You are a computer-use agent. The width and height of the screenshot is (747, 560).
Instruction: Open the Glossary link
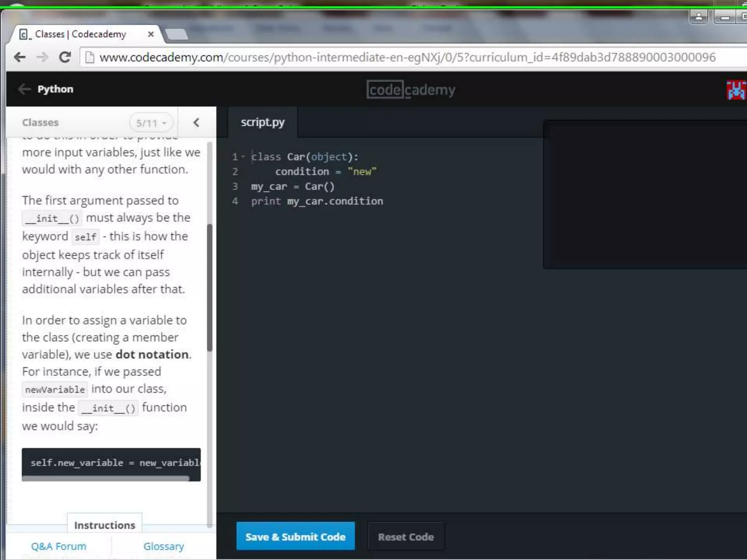[x=163, y=546]
